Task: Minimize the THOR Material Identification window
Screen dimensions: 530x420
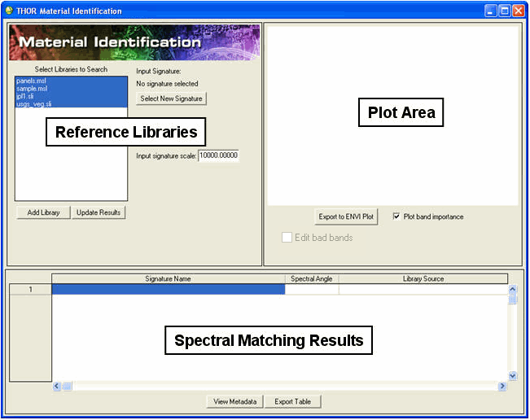Action: pos(490,11)
